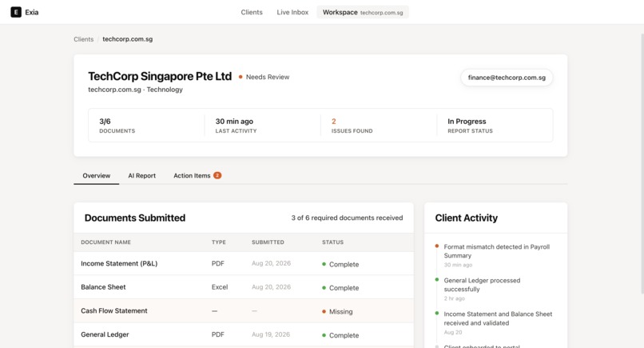Click techcorp.com.sg breadcrumb text
The image size is (644, 348).
127,39
